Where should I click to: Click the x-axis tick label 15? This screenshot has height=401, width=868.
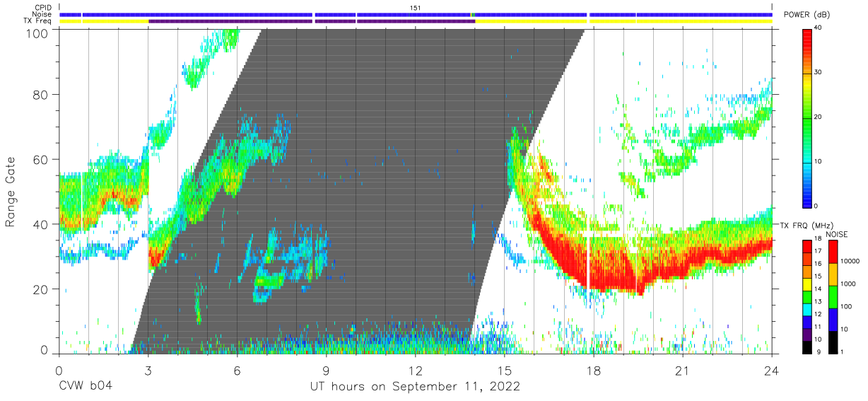point(505,371)
